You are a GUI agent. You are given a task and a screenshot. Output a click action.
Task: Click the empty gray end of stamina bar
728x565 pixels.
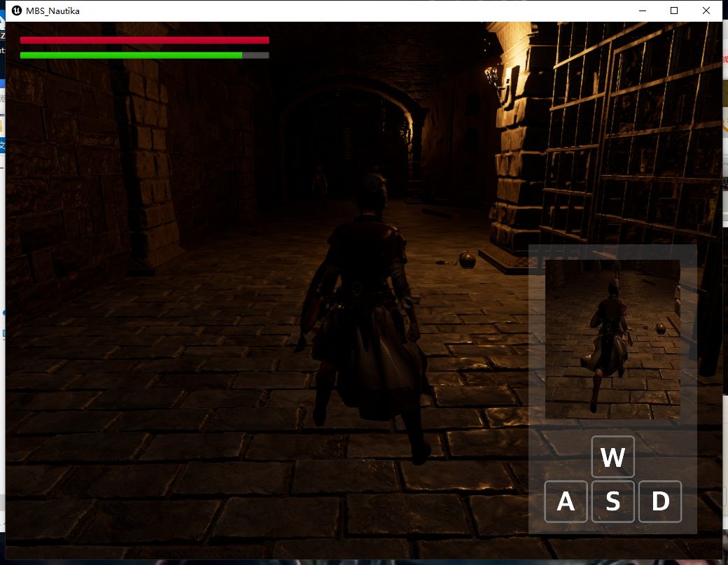tap(255, 55)
